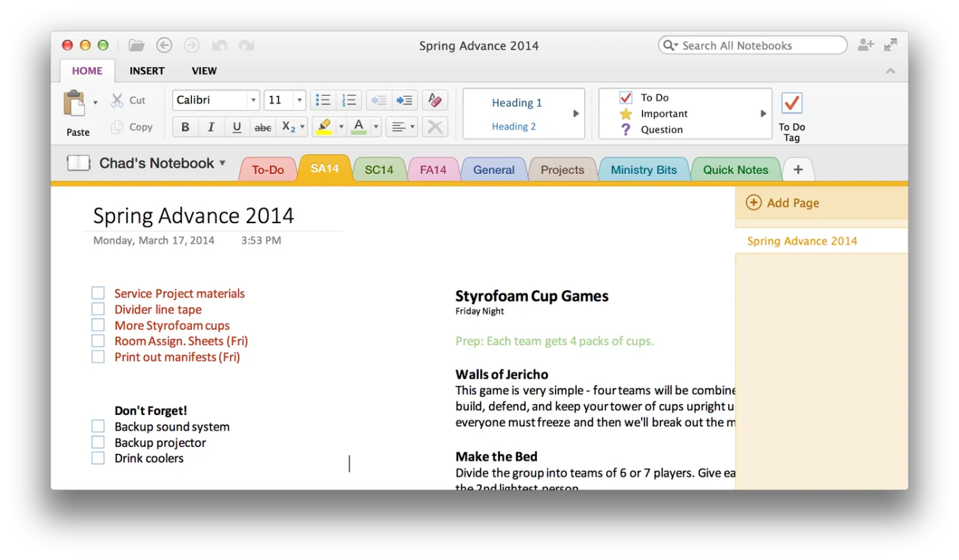The image size is (959, 560).
Task: Click the delete X button in ribbon
Action: (435, 127)
